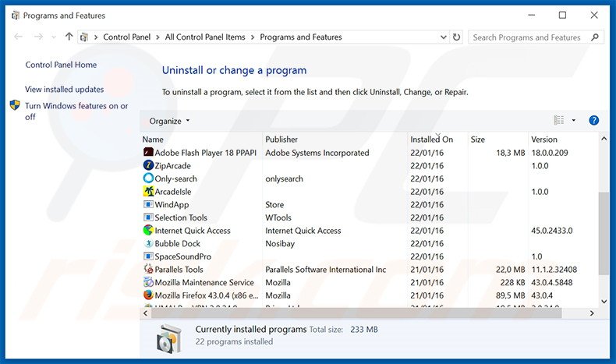Select the Only-search row
This screenshot has width=616, height=364.
click(370, 178)
